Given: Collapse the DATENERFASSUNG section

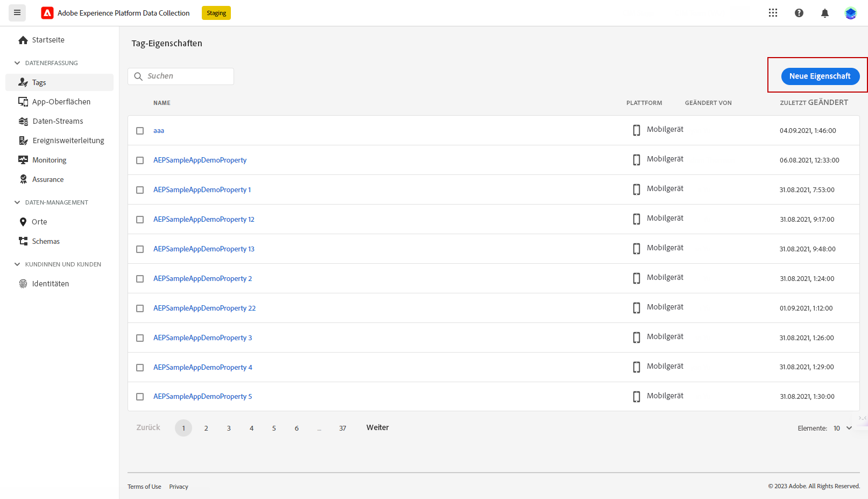Looking at the screenshot, I should [17, 63].
